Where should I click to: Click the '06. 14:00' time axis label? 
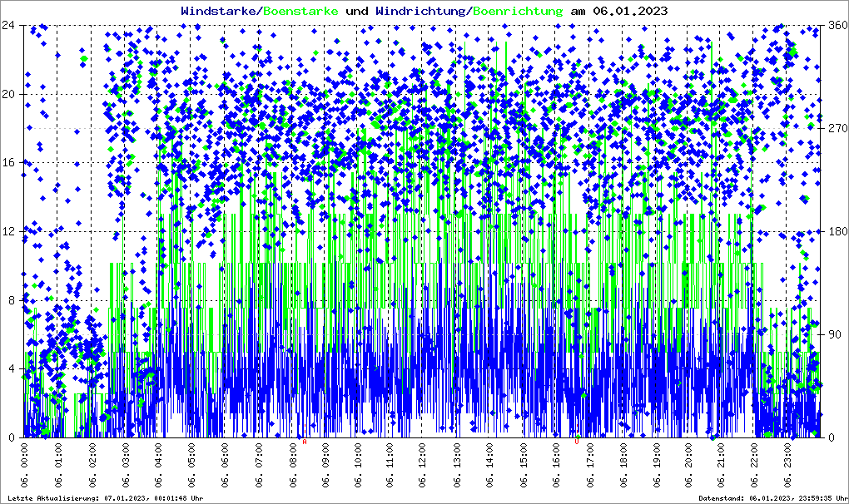[489, 465]
